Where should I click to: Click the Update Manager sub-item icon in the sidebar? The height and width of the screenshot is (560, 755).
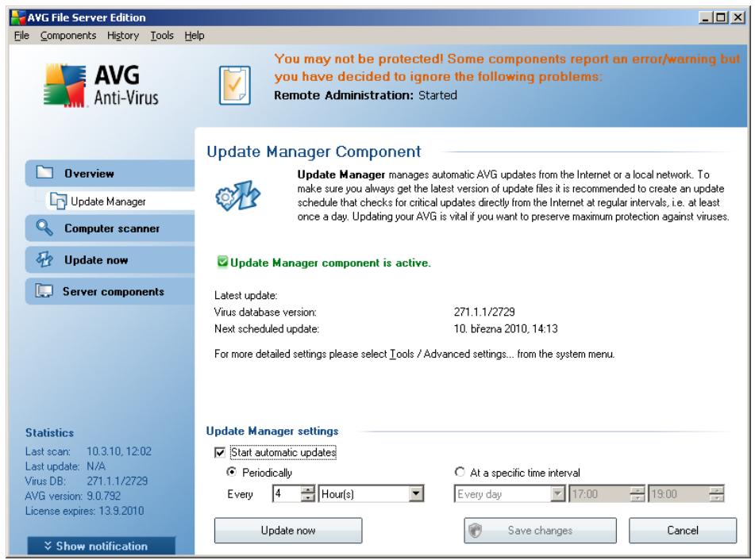click(x=58, y=201)
